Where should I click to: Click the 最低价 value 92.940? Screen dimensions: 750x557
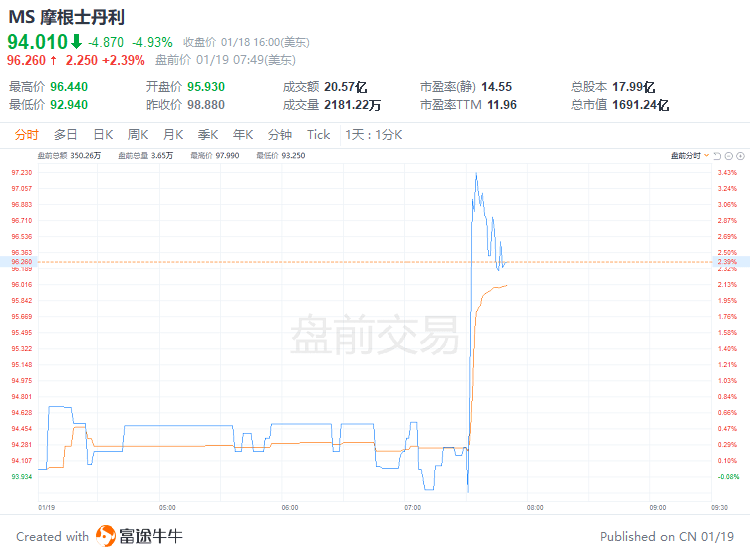click(69, 105)
